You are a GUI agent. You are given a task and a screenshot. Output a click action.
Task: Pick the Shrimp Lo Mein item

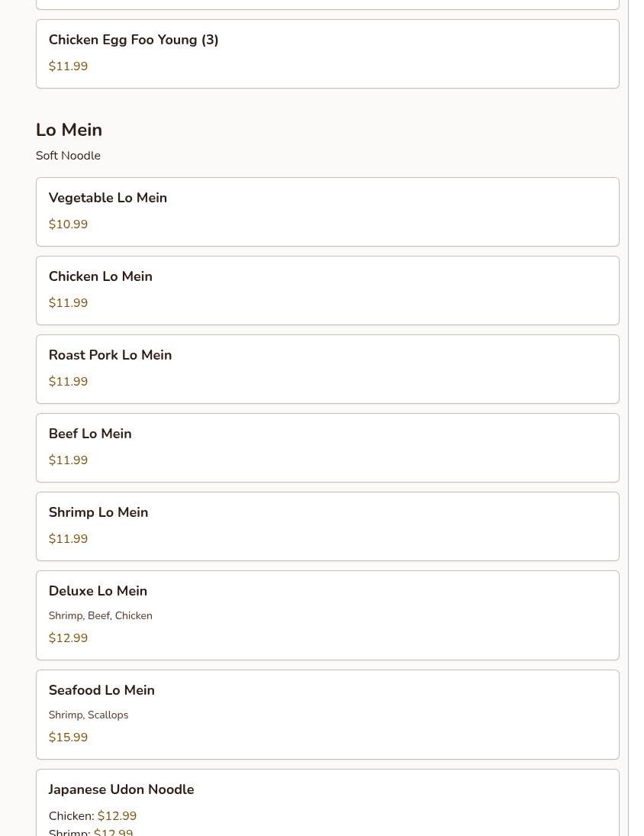coord(98,512)
